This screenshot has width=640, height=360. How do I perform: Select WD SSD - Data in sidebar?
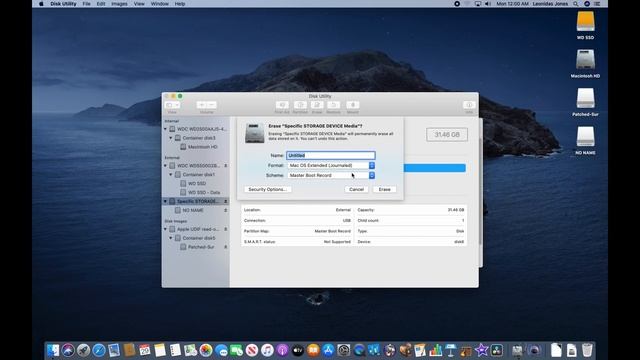click(204, 192)
